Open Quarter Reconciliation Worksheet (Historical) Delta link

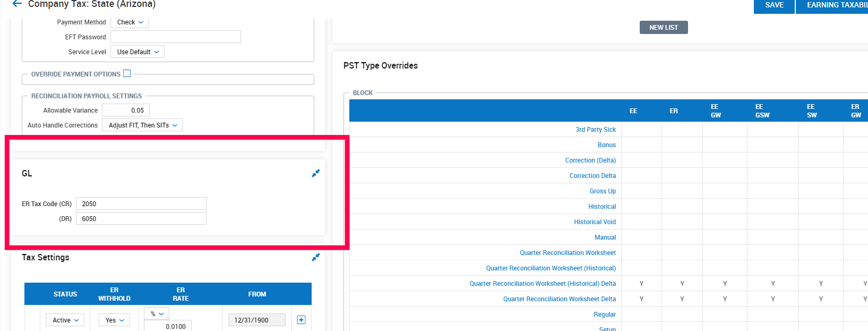543,283
